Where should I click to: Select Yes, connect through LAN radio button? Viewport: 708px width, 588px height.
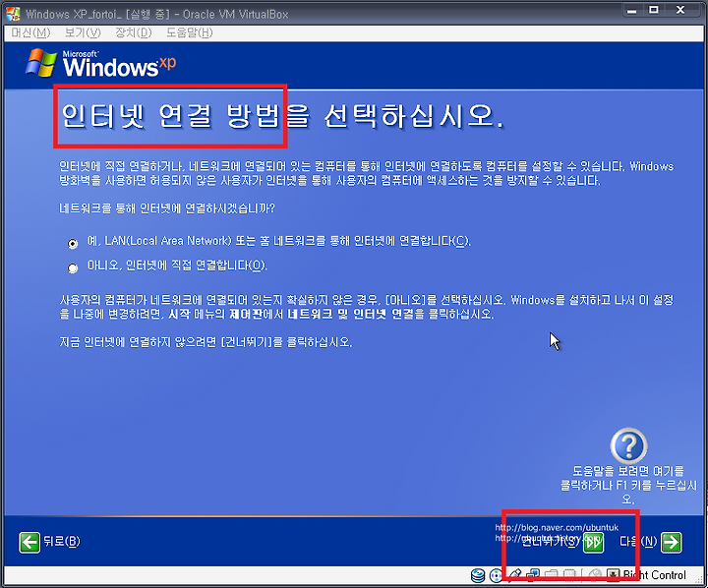[72, 244]
